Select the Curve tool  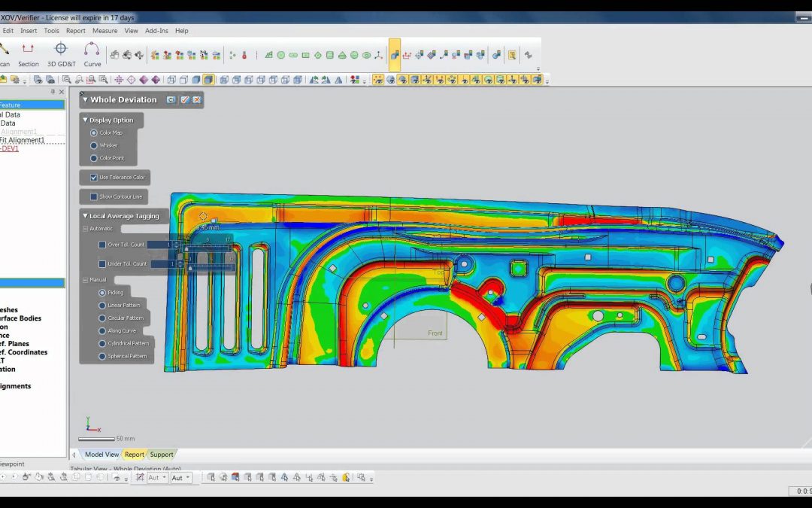click(92, 54)
